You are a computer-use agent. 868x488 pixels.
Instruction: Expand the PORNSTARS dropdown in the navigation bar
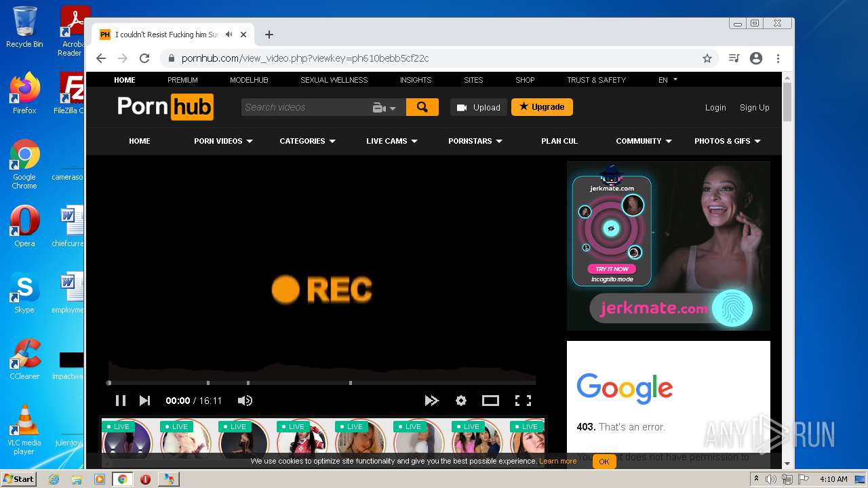pos(475,141)
